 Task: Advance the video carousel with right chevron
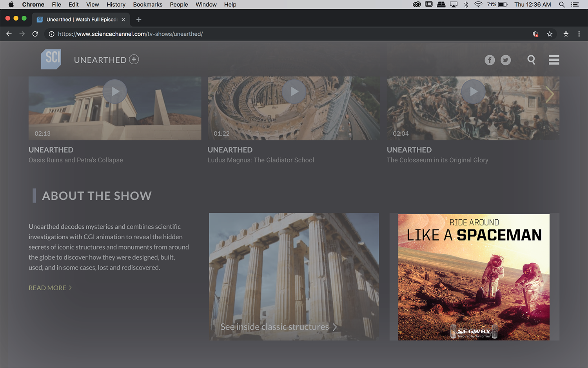coord(550,95)
